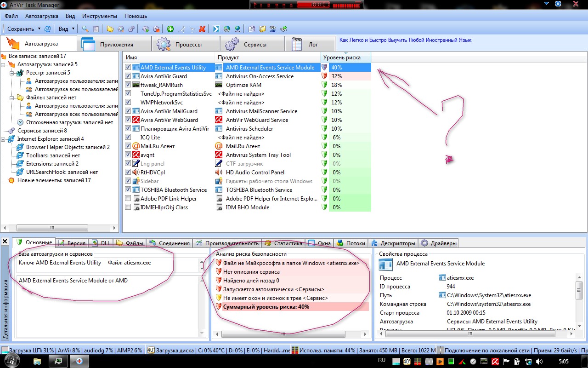Image resolution: width=588 pixels, height=368 pixels.
Task: Click the RtHDVCpl speaker icon in list
Action: click(136, 172)
